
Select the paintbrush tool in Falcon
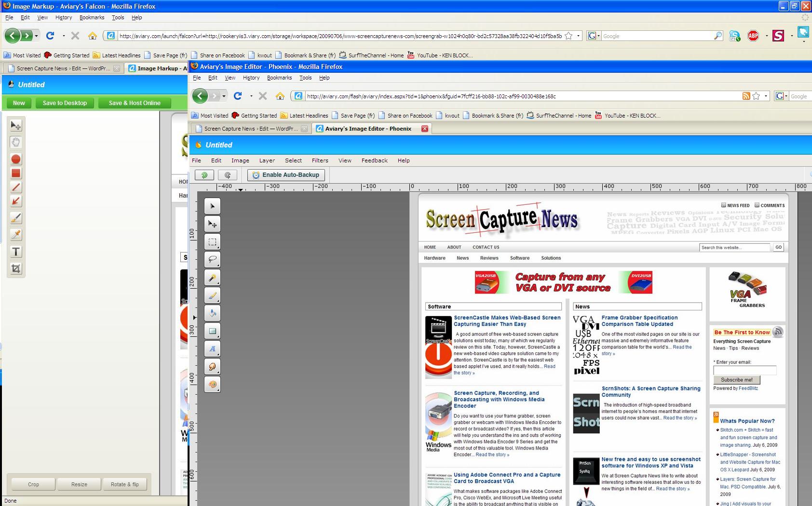16,218
